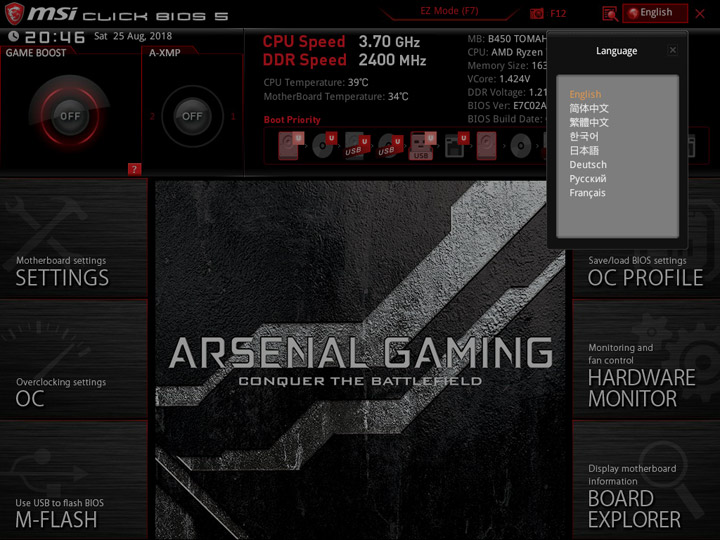Screen dimensions: 720x540
Task: Choose 한국어 language
Action: pyautogui.click(x=584, y=136)
